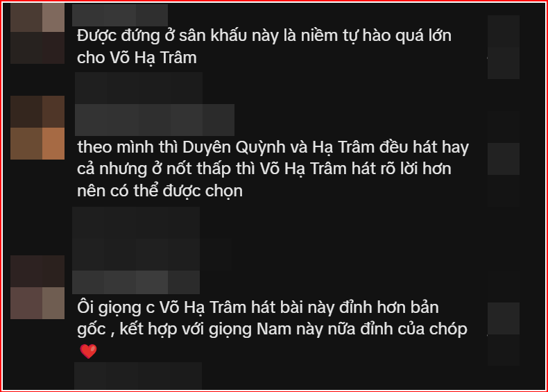Like the "đỉnh hơn bản gốc" comment

pos(504,318)
